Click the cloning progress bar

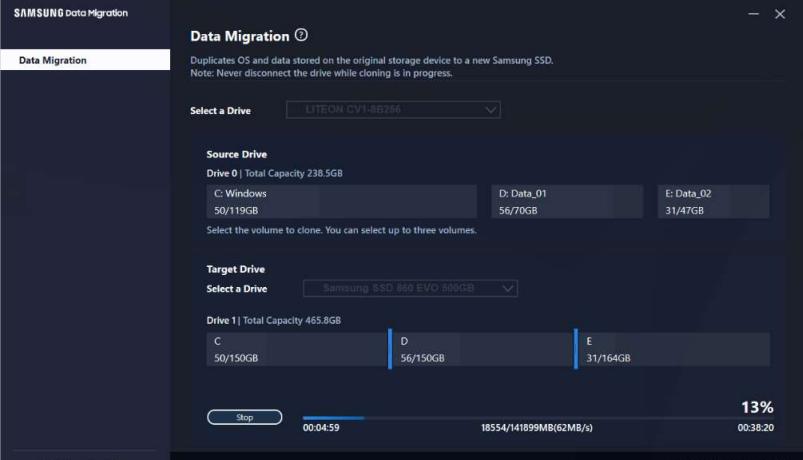click(538, 418)
